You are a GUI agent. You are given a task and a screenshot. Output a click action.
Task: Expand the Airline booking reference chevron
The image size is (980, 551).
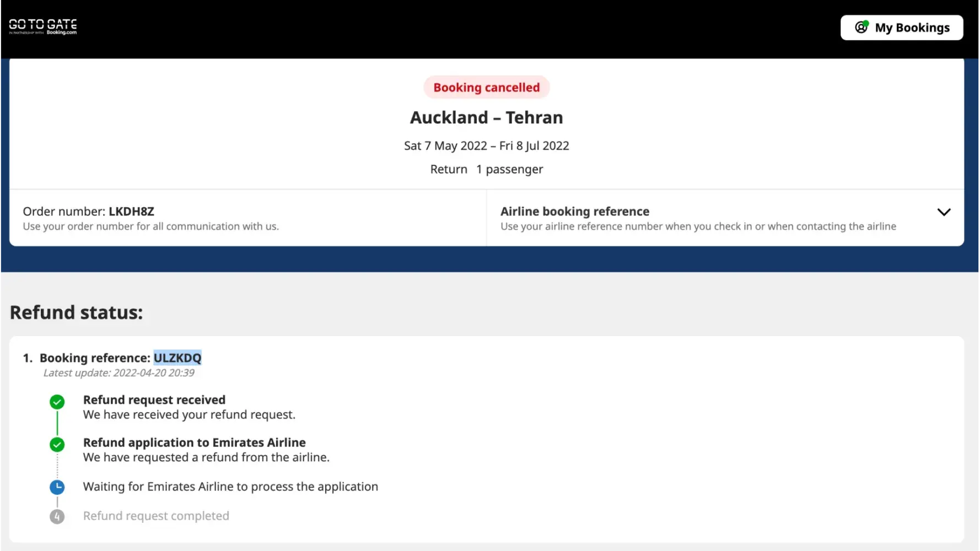[x=944, y=212]
